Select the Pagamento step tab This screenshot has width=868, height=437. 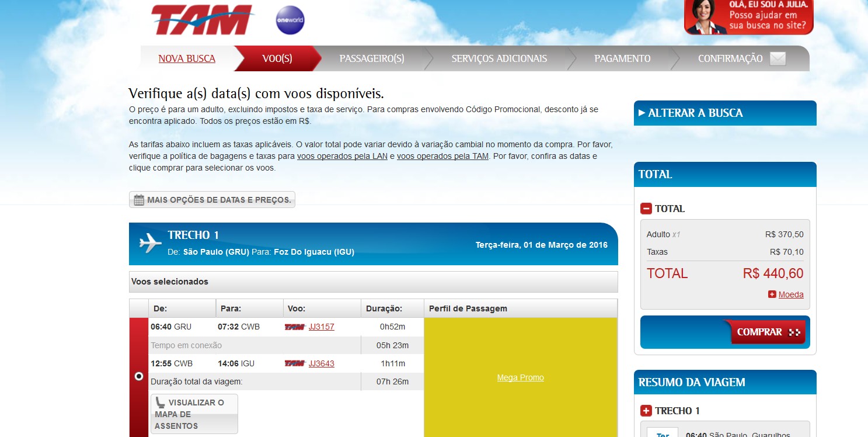click(x=622, y=58)
